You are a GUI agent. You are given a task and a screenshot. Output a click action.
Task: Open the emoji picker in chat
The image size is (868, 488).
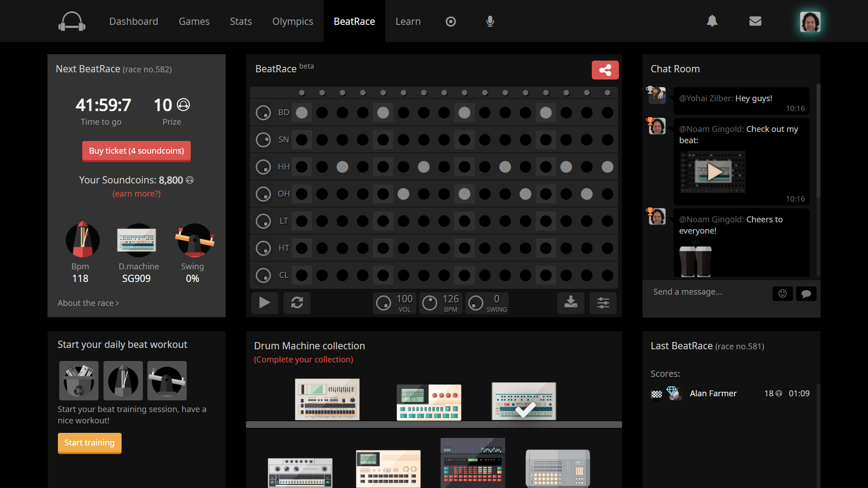click(x=783, y=294)
